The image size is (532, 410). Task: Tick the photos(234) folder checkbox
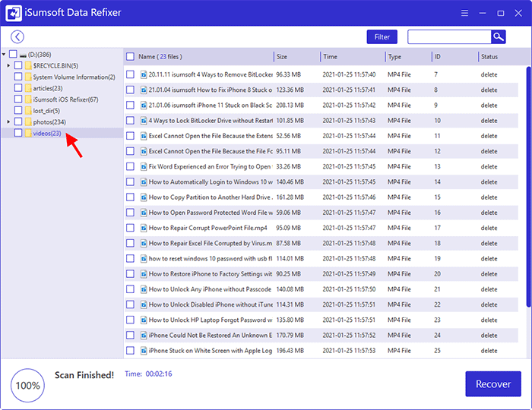click(18, 121)
